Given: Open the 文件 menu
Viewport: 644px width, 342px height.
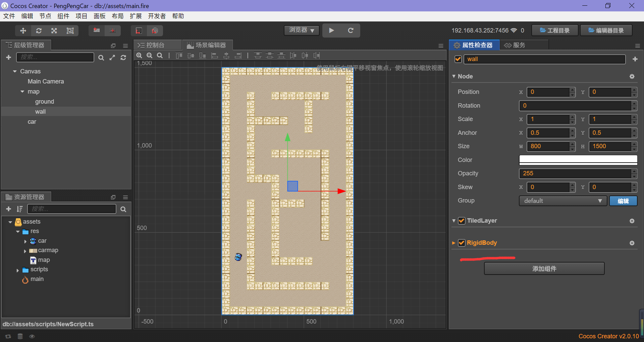Looking at the screenshot, I should (x=9, y=16).
